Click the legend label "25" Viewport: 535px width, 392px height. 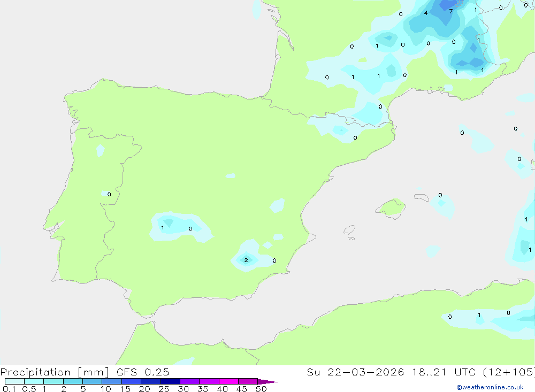pos(164,389)
